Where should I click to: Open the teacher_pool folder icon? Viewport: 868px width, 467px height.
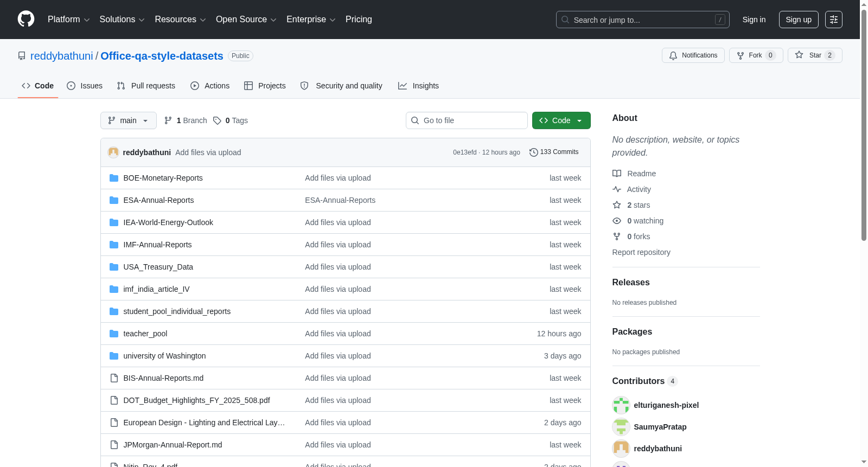114,334
